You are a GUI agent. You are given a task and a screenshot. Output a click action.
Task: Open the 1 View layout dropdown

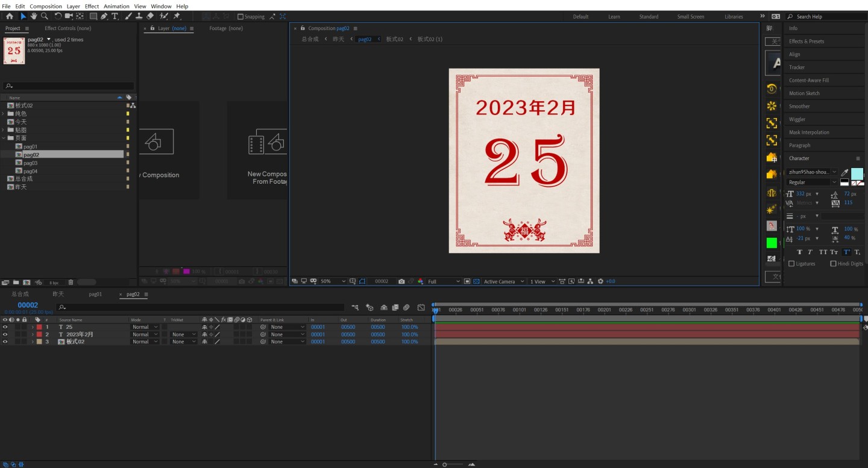542,281
